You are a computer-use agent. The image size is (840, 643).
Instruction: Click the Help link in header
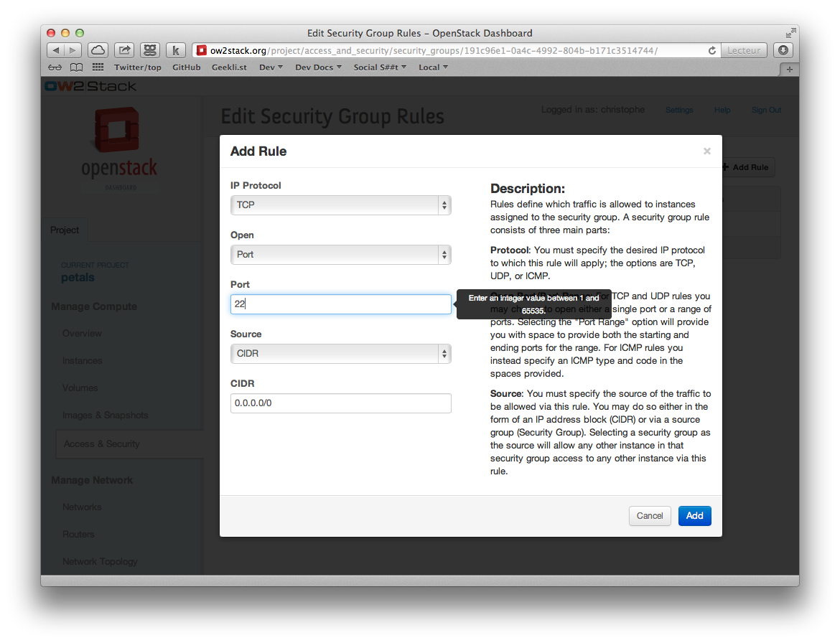tap(722, 110)
